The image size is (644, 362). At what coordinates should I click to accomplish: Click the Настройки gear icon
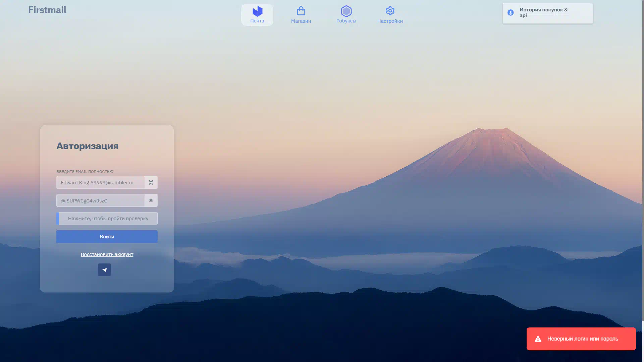pos(390,11)
